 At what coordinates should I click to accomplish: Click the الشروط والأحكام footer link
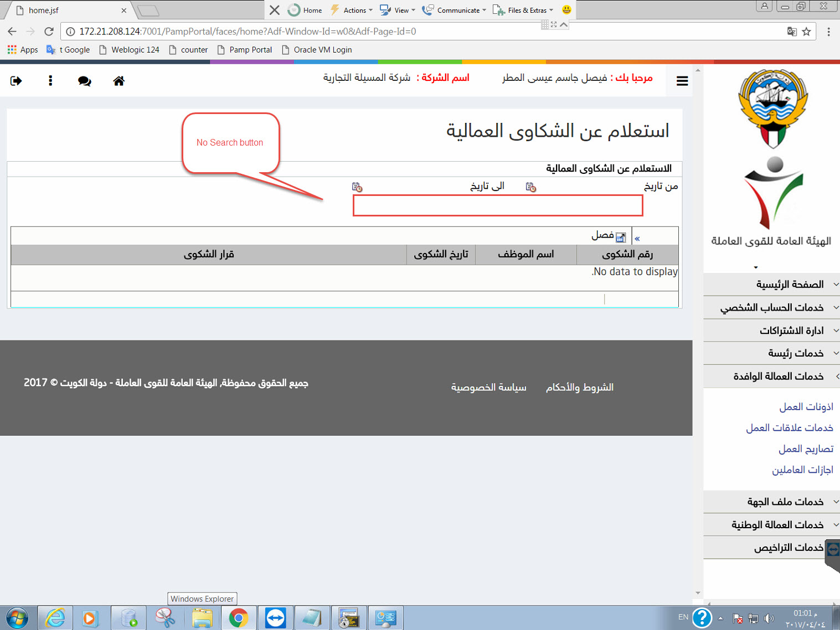[580, 388]
